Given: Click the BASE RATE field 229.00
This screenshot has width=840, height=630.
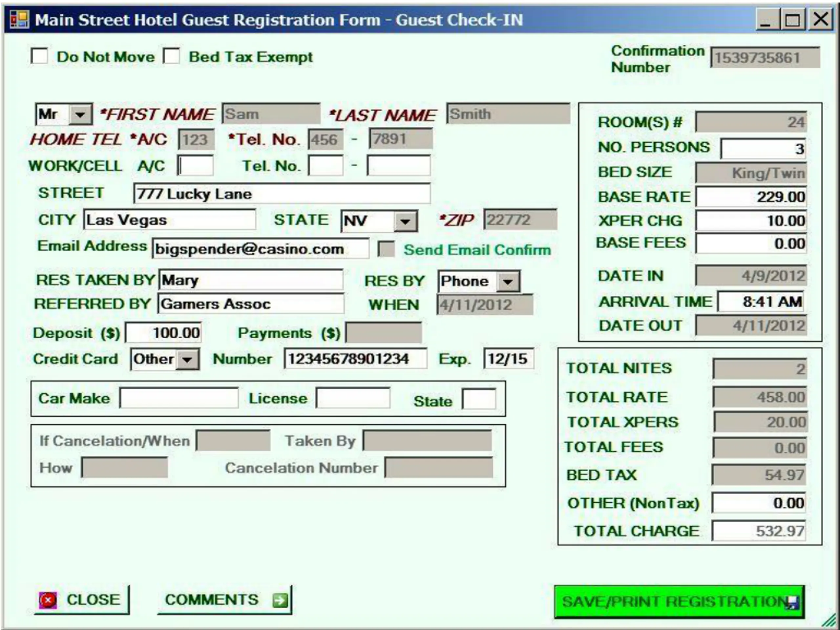Looking at the screenshot, I should 751,197.
